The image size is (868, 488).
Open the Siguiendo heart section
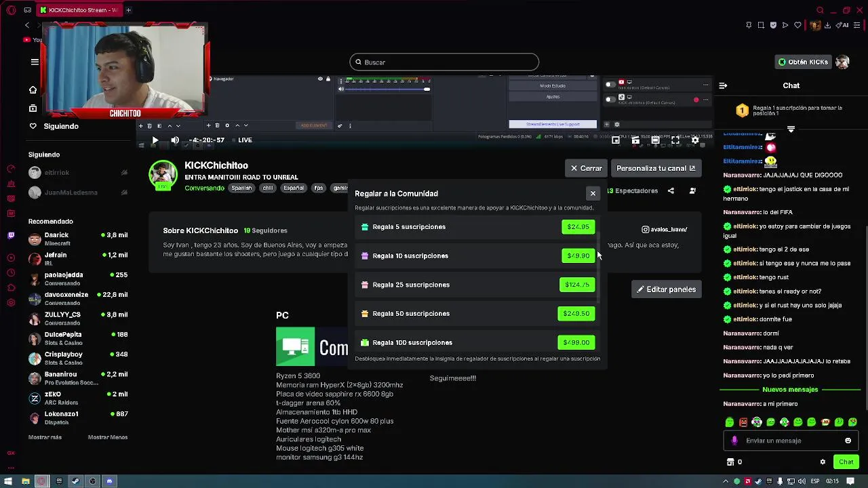pyautogui.click(x=54, y=126)
